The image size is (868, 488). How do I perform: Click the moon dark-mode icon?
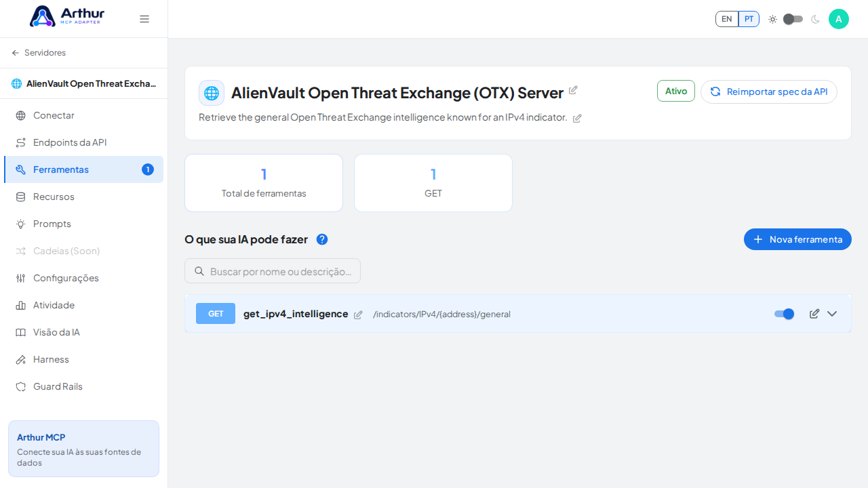815,19
